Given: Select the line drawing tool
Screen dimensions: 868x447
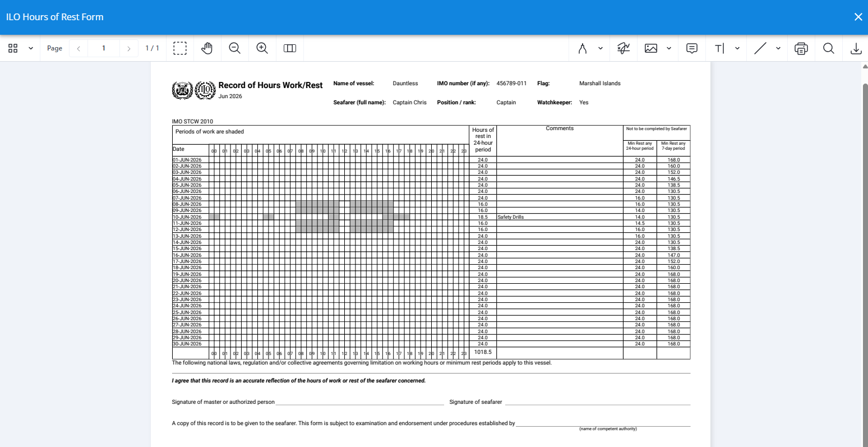Looking at the screenshot, I should coord(760,48).
